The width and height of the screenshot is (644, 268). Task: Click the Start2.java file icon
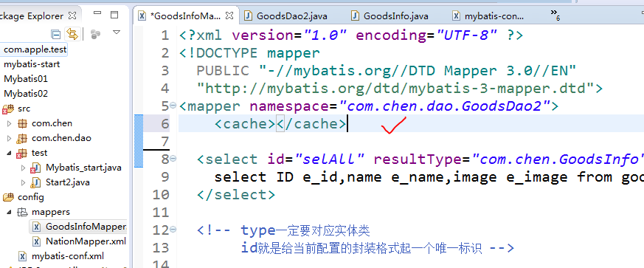35,182
